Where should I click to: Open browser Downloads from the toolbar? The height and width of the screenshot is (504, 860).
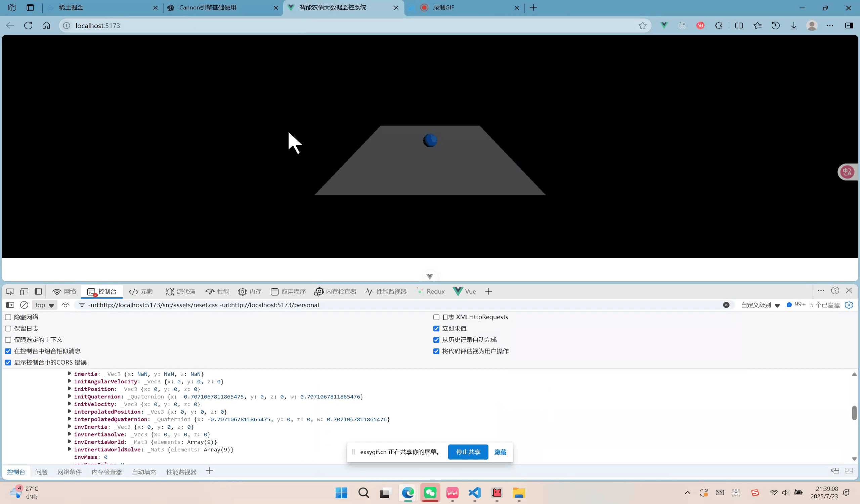[x=794, y=25]
